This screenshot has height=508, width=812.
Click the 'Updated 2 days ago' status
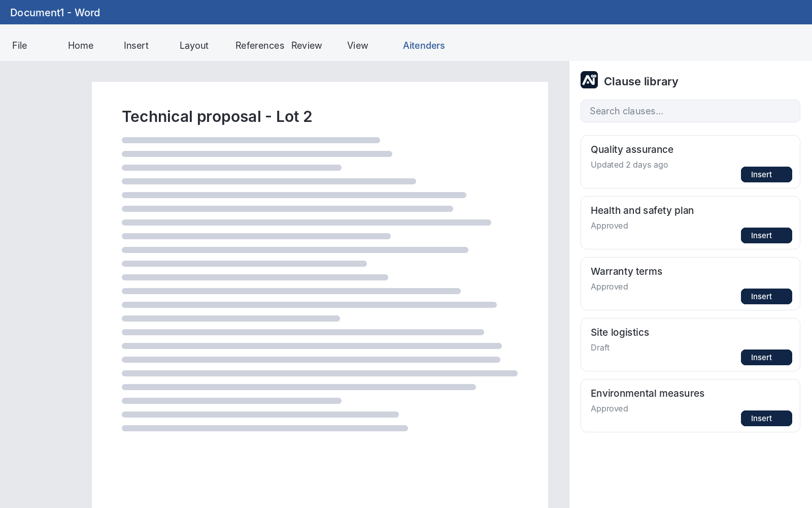629,165
